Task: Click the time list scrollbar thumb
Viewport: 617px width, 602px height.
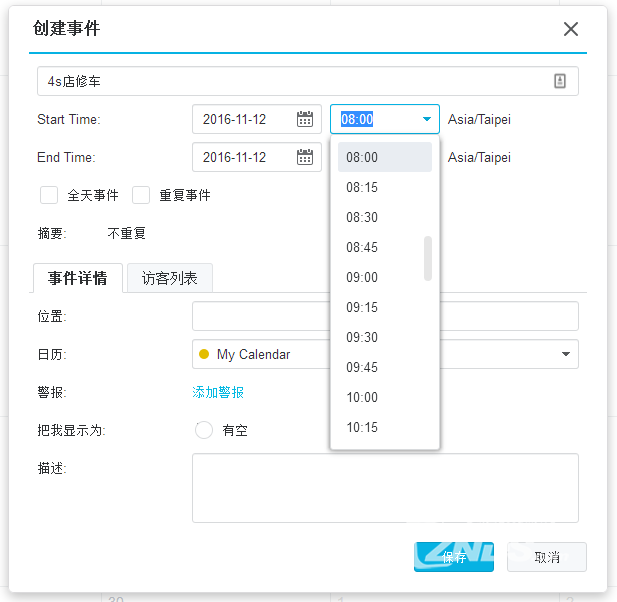Action: pos(428,259)
